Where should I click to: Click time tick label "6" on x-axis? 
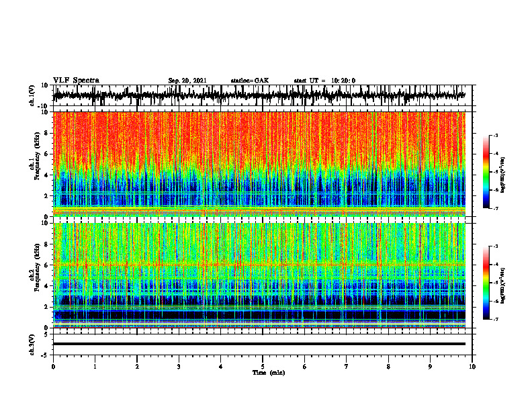(305, 367)
